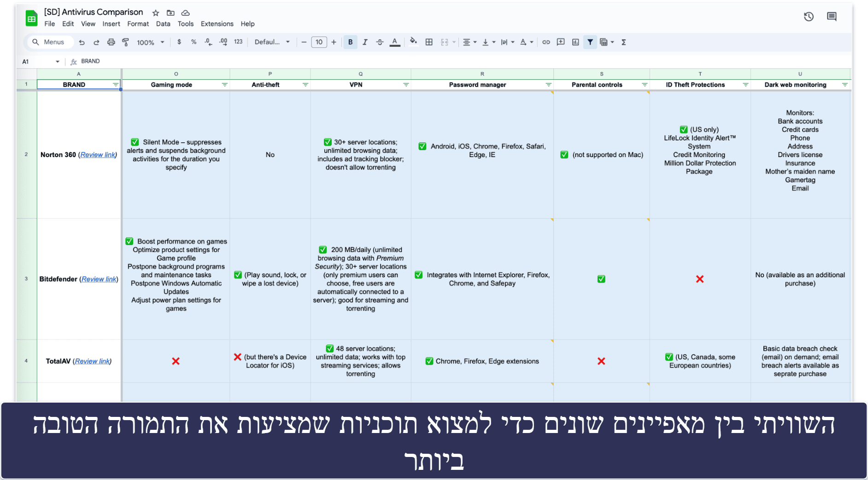The image size is (868, 480).
Task: Open more number formats 123
Action: point(238,42)
